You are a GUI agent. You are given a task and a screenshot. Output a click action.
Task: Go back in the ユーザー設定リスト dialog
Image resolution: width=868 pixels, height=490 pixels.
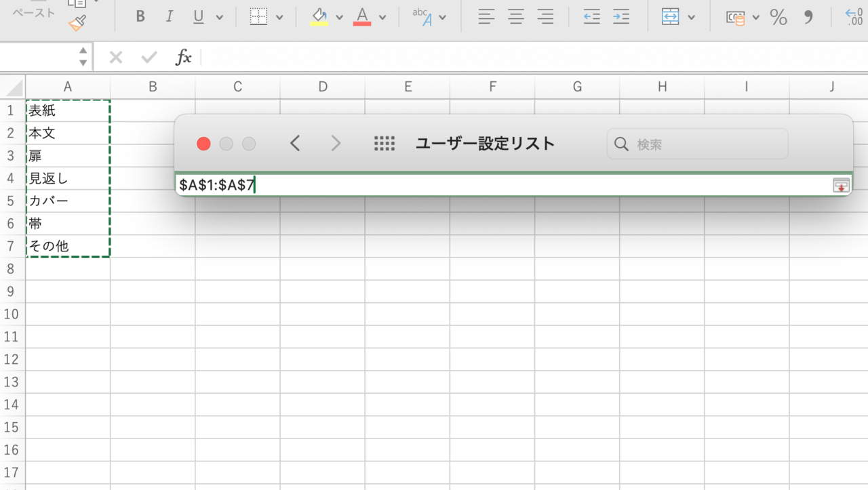pos(295,143)
